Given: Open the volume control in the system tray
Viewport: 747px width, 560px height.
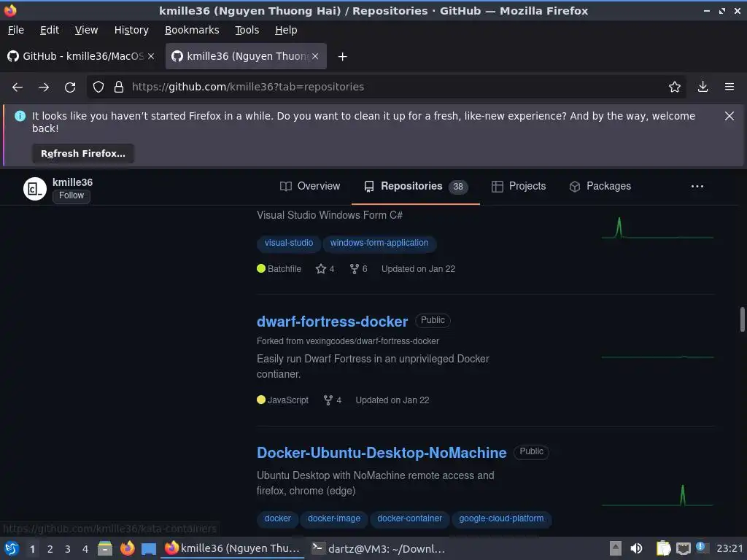Looking at the screenshot, I should (636, 548).
